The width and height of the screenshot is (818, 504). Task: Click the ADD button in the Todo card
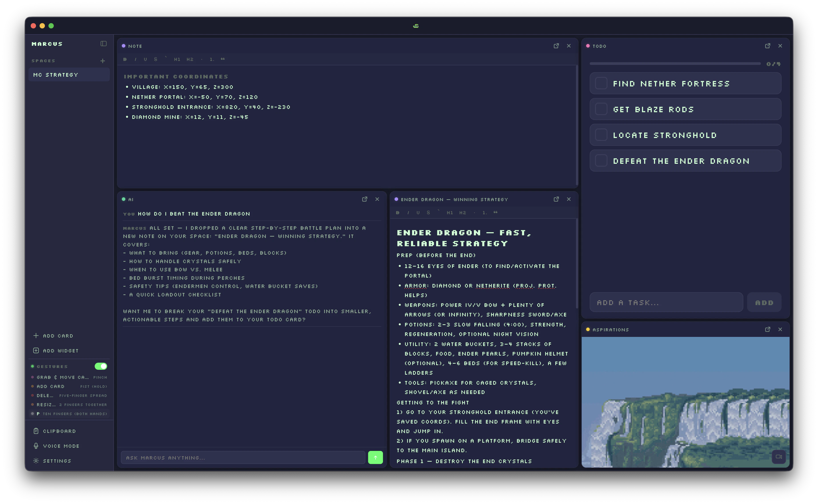tap(764, 302)
